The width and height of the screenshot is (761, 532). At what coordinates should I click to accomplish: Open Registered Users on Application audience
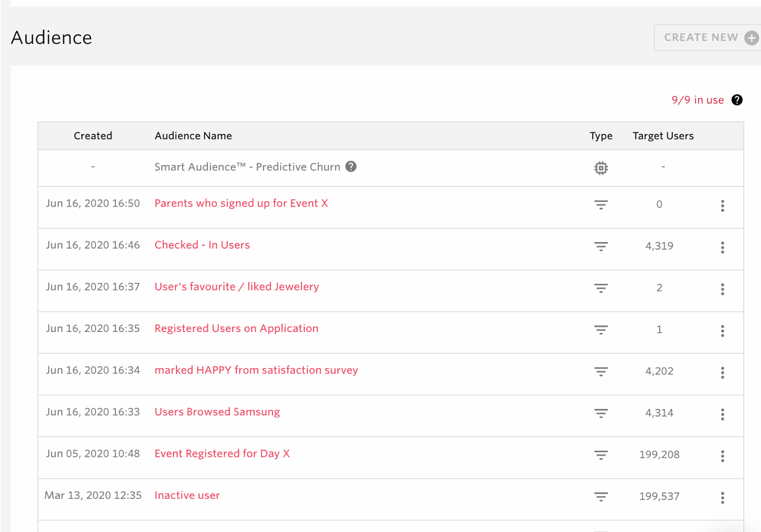(236, 328)
